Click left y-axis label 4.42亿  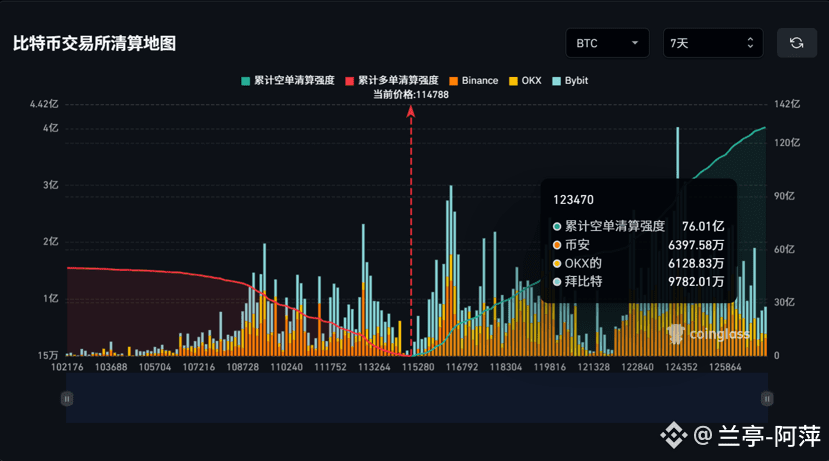tap(44, 104)
